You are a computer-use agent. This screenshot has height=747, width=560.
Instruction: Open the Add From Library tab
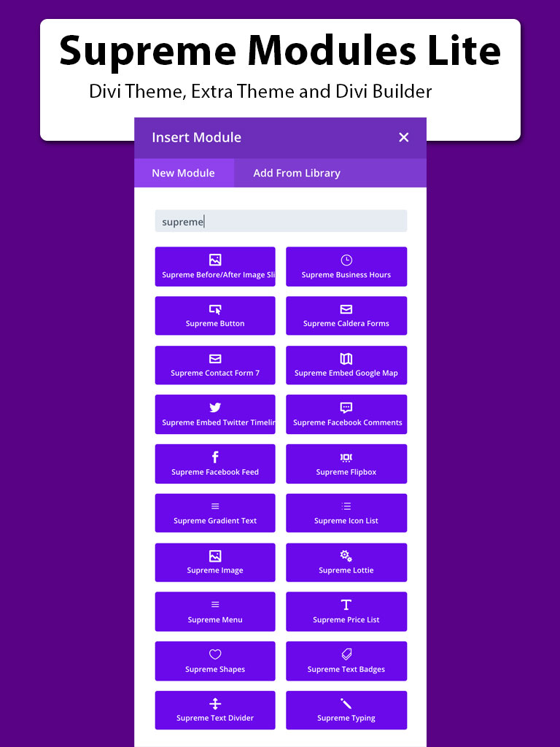[297, 173]
